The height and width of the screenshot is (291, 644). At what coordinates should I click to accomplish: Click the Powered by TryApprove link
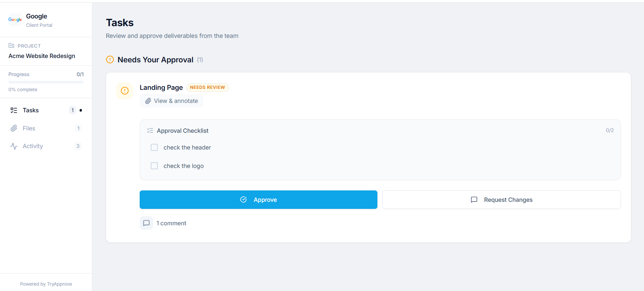pyautogui.click(x=46, y=284)
